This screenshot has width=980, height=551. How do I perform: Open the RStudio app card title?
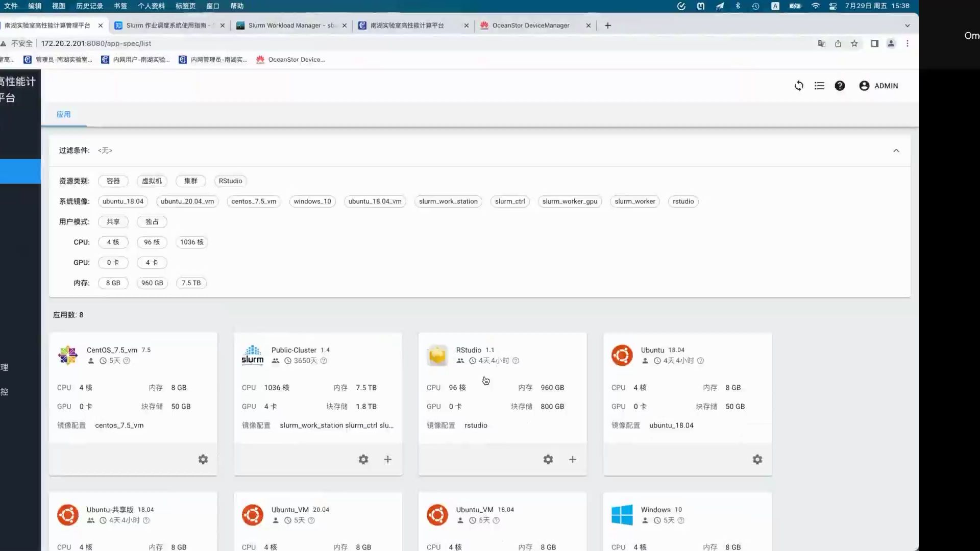point(469,350)
